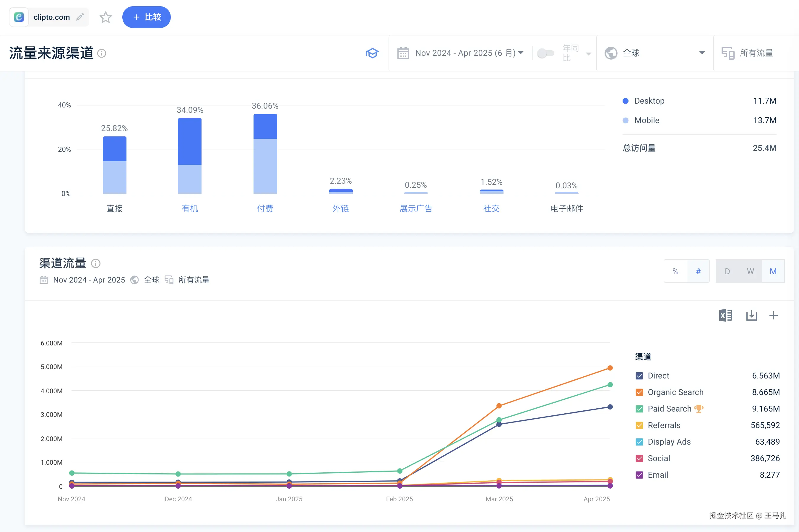799x532 pixels.
Task: Toggle the 年同比 comparison switch
Action: pos(545,53)
